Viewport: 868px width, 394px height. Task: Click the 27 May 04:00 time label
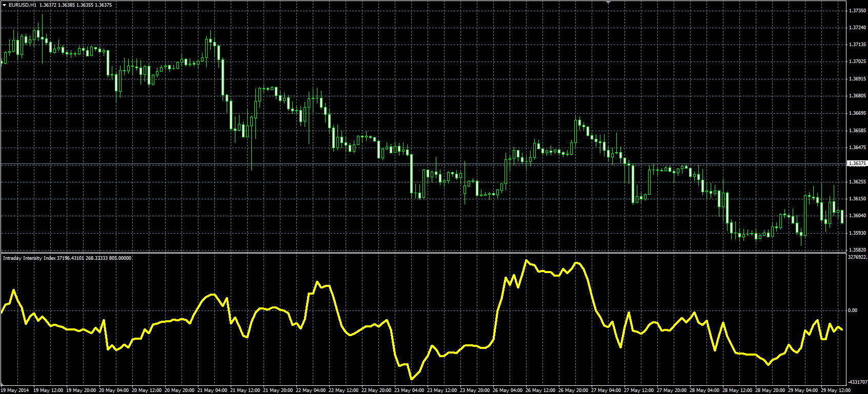click(606, 390)
